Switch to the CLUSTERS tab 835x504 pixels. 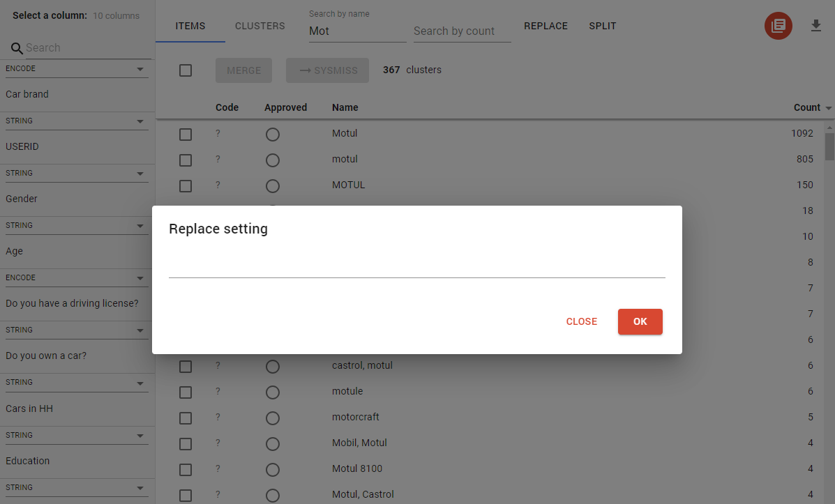coord(259,25)
